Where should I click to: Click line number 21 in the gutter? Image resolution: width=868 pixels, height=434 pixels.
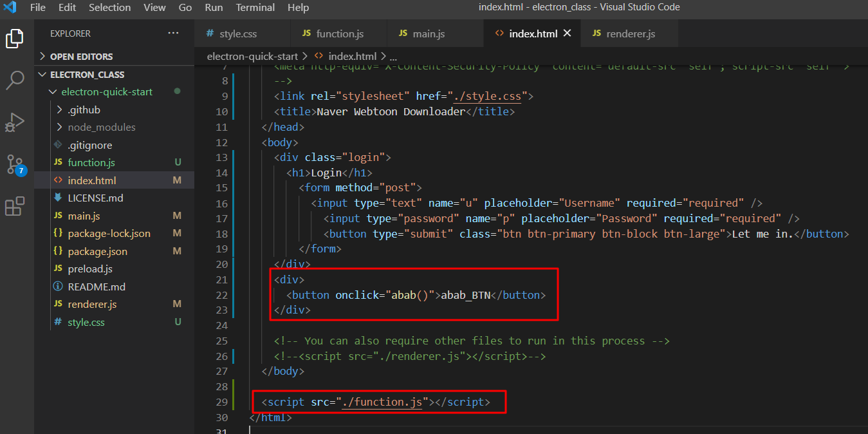pyautogui.click(x=222, y=280)
